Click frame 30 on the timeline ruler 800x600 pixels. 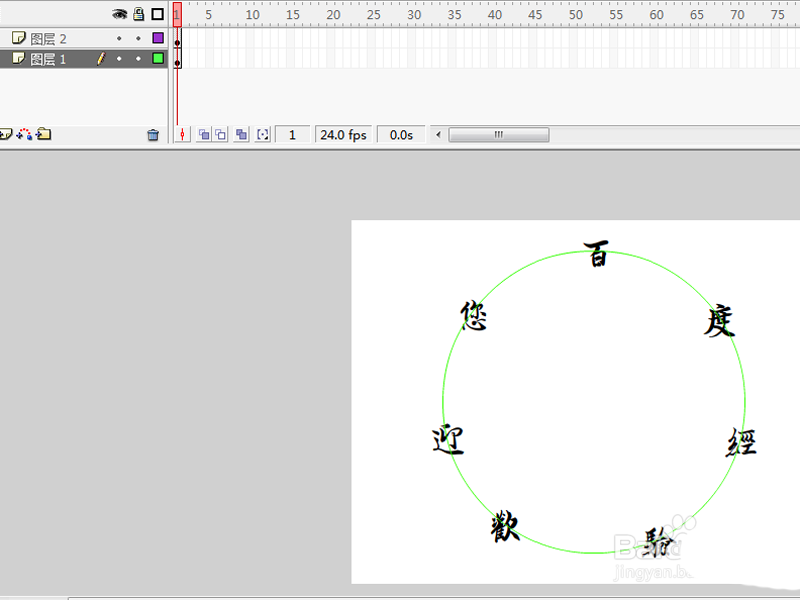(x=414, y=14)
